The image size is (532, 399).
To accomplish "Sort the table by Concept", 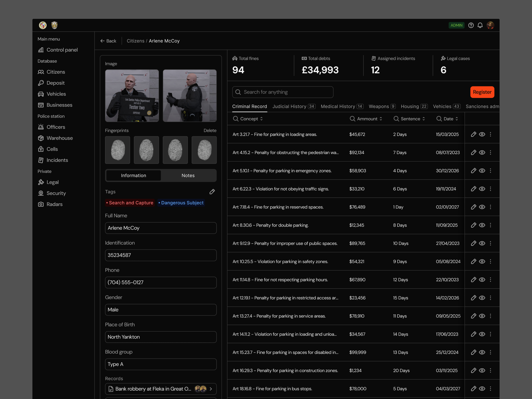I will click(261, 119).
